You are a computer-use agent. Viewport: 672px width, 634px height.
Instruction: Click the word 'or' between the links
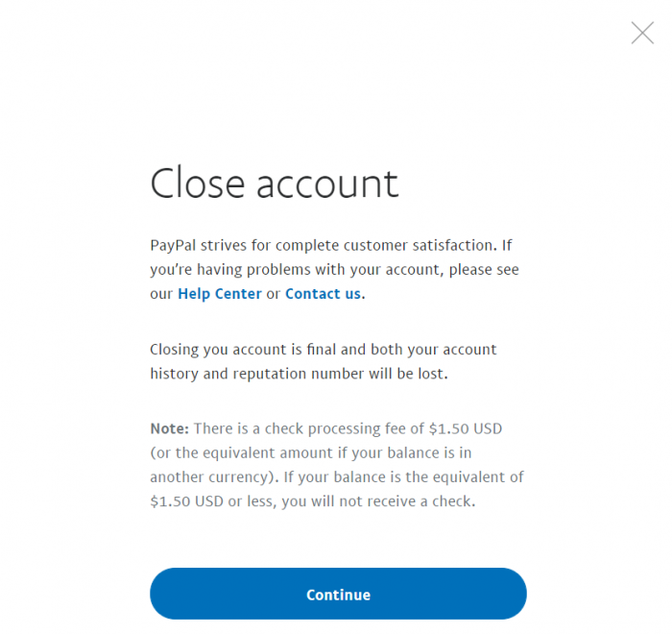click(x=274, y=294)
